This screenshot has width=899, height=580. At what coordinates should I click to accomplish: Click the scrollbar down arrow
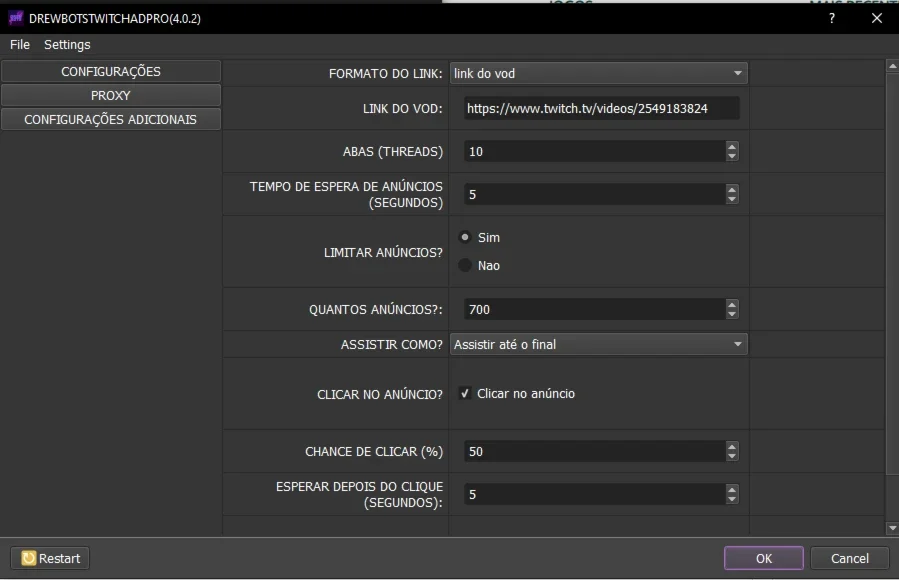[x=892, y=528]
